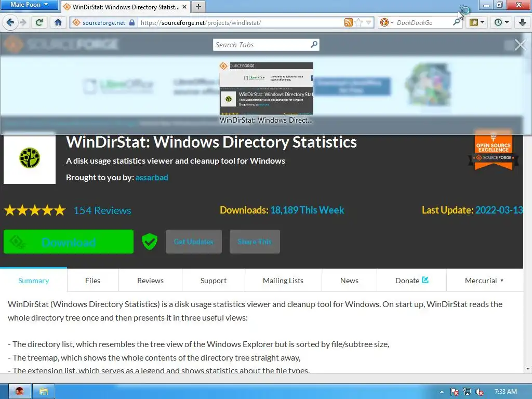Screen dimensions: 532x399
Task: Click the URL address field
Action: point(241,23)
